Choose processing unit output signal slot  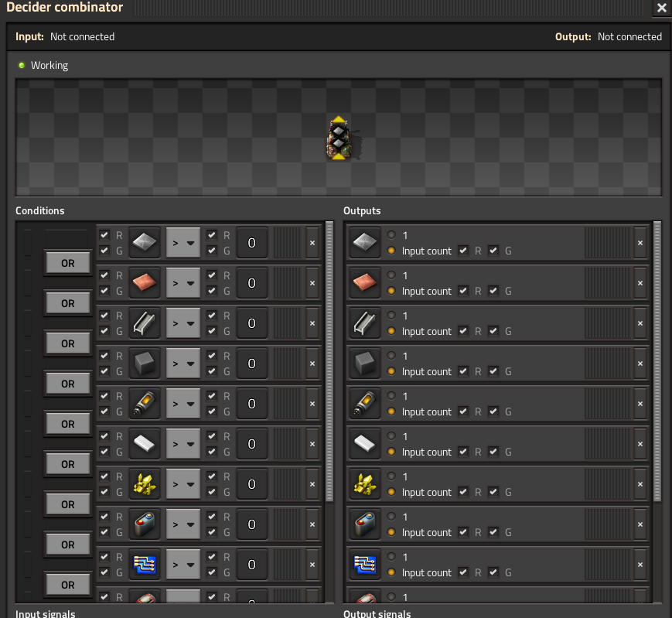coord(365,565)
